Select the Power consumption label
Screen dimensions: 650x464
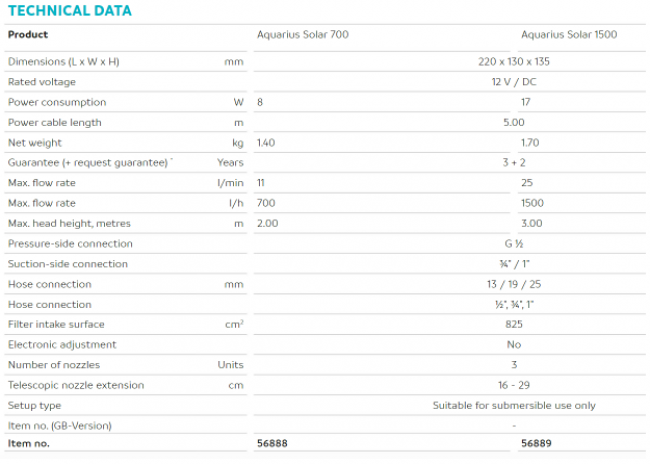pyautogui.click(x=57, y=102)
